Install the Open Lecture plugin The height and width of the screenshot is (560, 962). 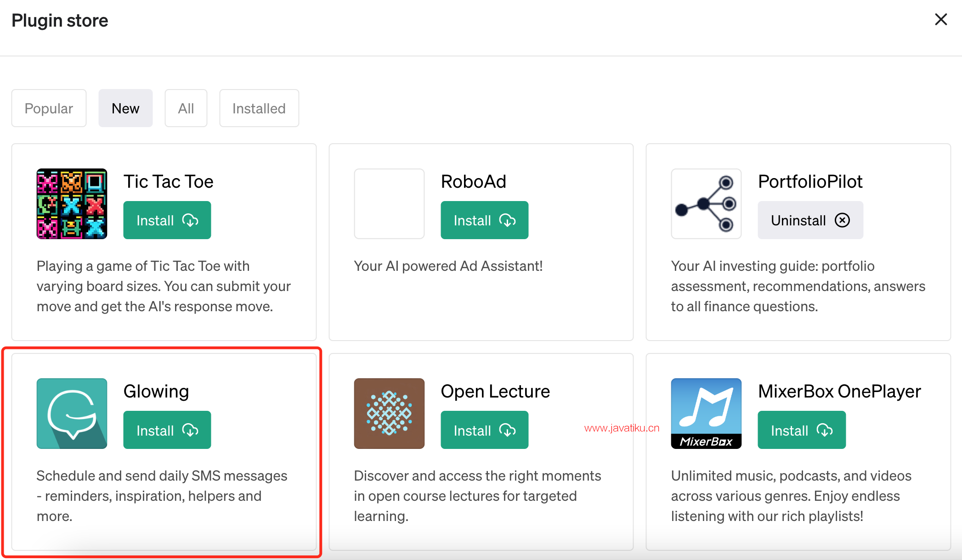pos(485,430)
